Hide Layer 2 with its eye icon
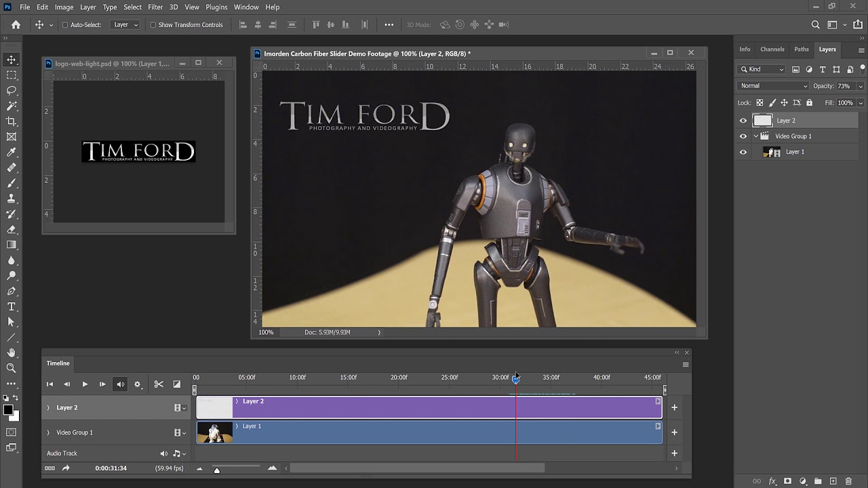 [743, 121]
